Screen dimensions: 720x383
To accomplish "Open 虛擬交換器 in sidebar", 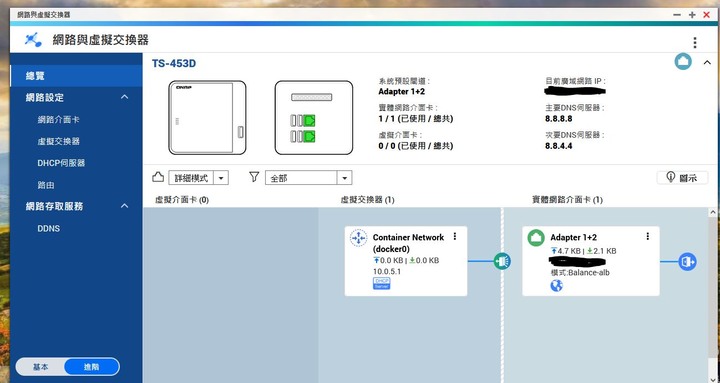I will (x=58, y=141).
